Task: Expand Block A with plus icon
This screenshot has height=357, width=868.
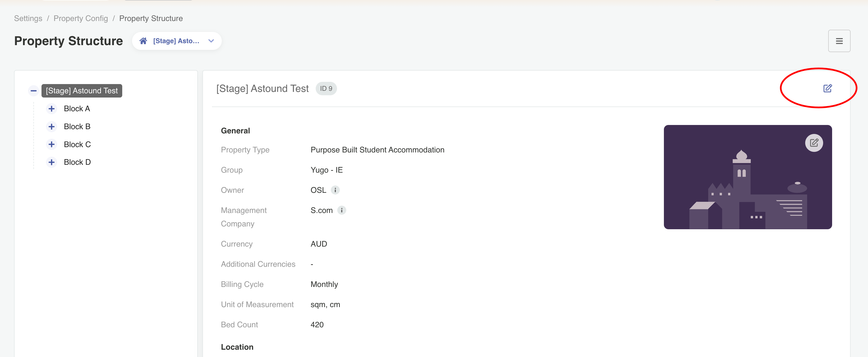Action: click(51, 109)
